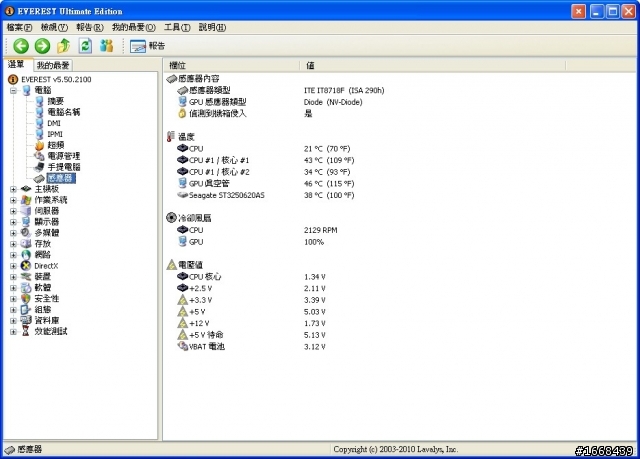Image resolution: width=640 pixels, height=459 pixels.
Task: Expand the 裝置 tree node
Action: point(13,277)
